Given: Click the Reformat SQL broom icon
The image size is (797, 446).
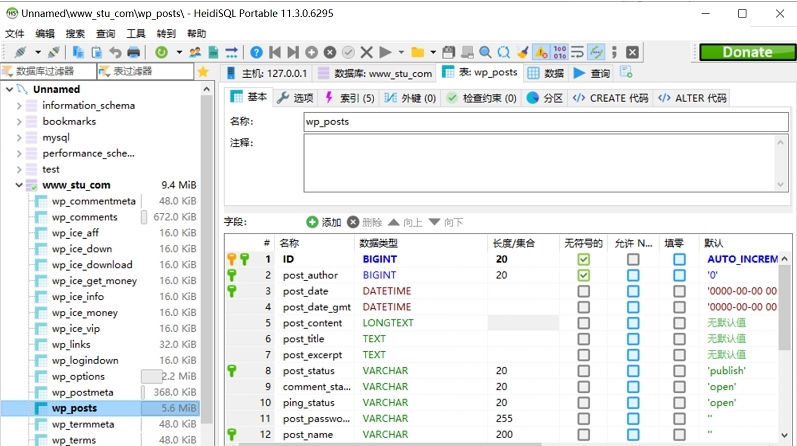Looking at the screenshot, I should pos(523,52).
